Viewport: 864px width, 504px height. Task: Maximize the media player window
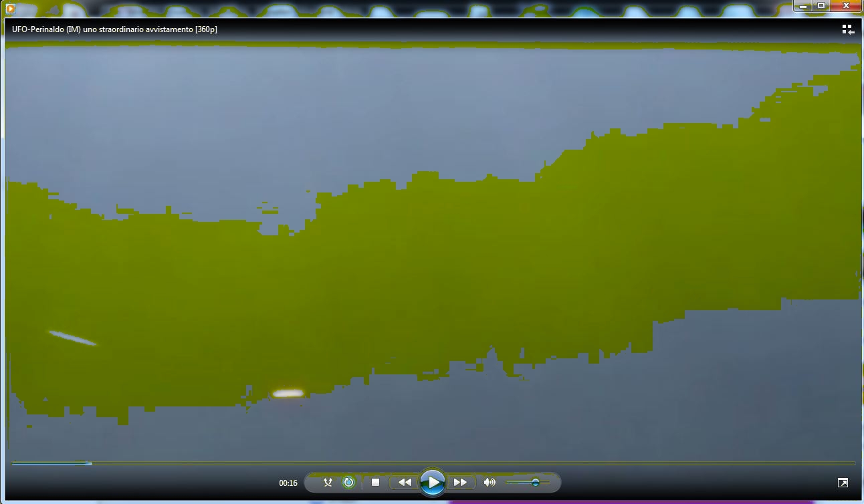821,5
